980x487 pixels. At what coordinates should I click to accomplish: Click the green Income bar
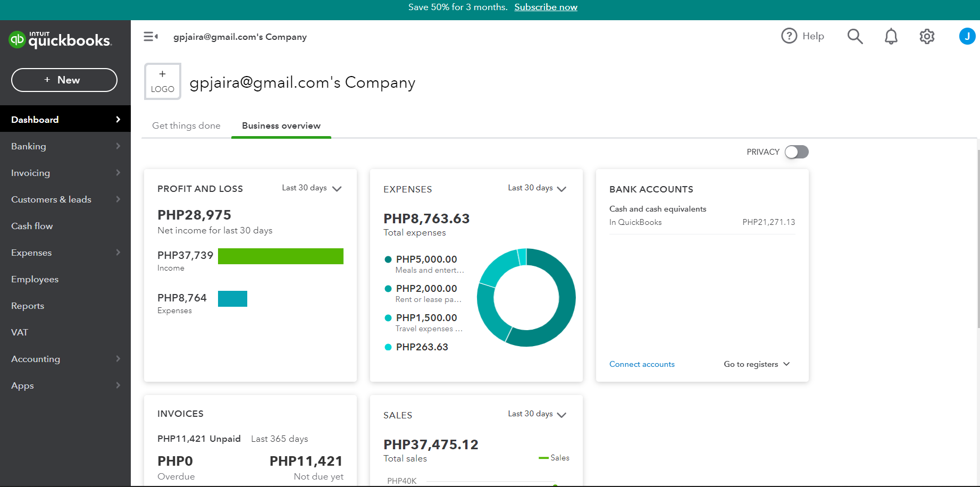(x=281, y=256)
